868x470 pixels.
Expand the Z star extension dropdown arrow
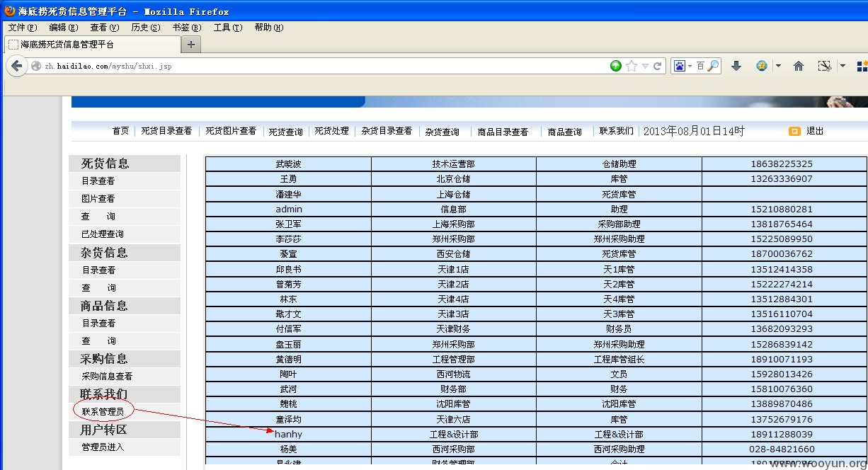click(778, 66)
